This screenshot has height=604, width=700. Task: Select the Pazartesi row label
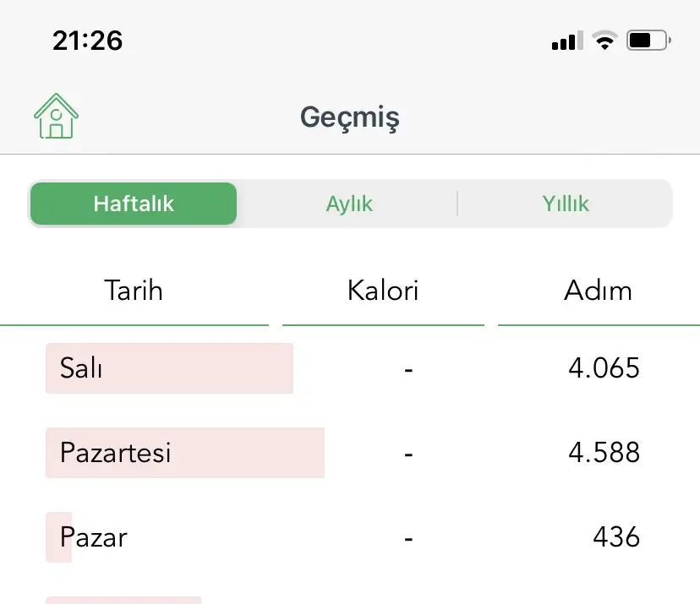pos(115,453)
